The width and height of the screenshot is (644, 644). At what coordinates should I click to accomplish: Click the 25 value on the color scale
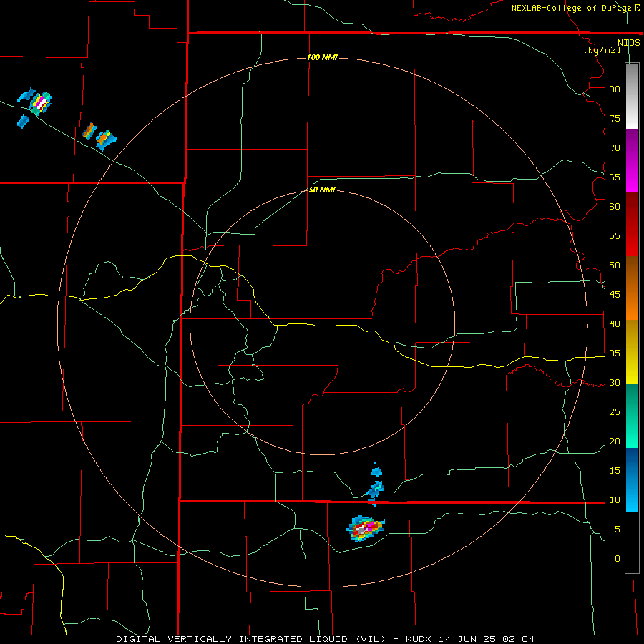615,412
